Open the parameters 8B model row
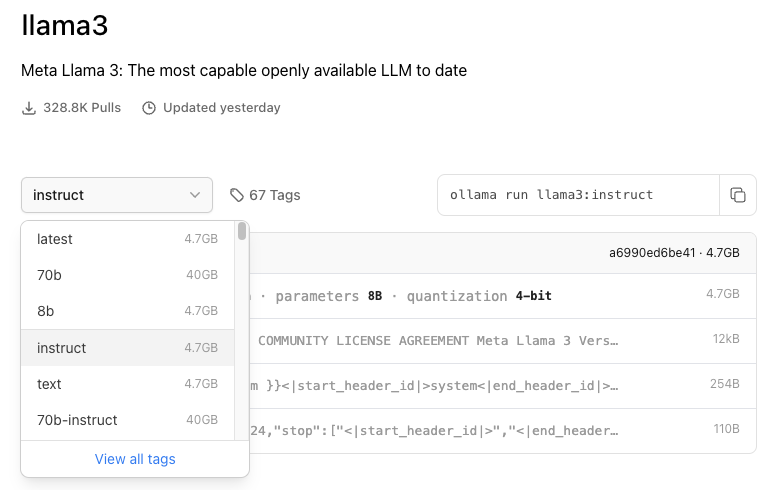 [503, 296]
